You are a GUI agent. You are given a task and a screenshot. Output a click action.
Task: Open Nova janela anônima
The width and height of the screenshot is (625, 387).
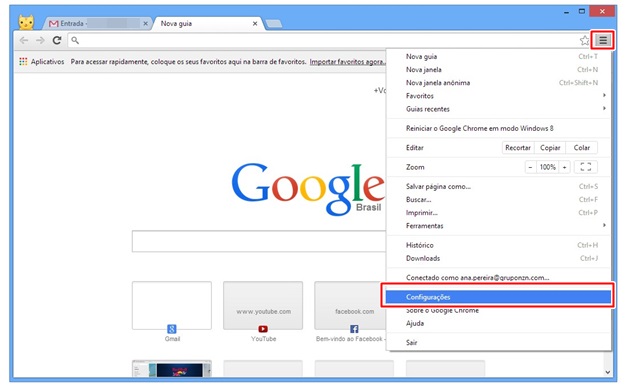499,83
